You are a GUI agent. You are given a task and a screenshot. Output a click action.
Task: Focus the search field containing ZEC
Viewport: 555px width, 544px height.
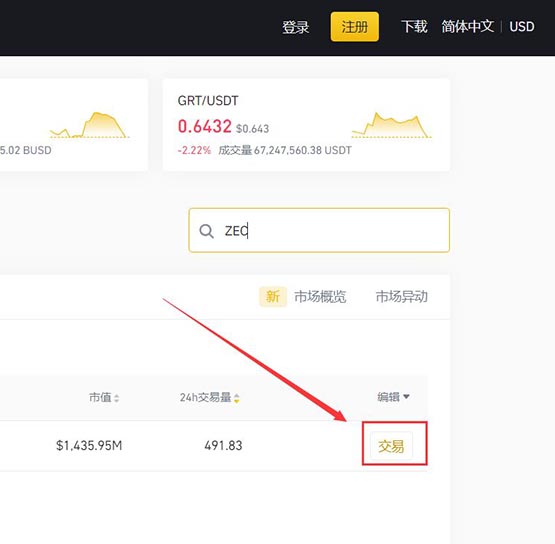pos(319,230)
